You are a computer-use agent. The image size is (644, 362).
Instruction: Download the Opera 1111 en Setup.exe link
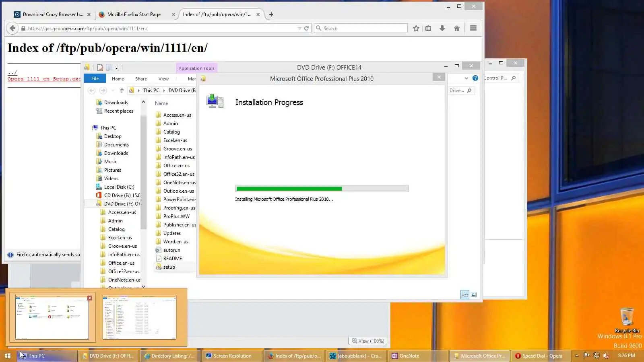pos(44,79)
